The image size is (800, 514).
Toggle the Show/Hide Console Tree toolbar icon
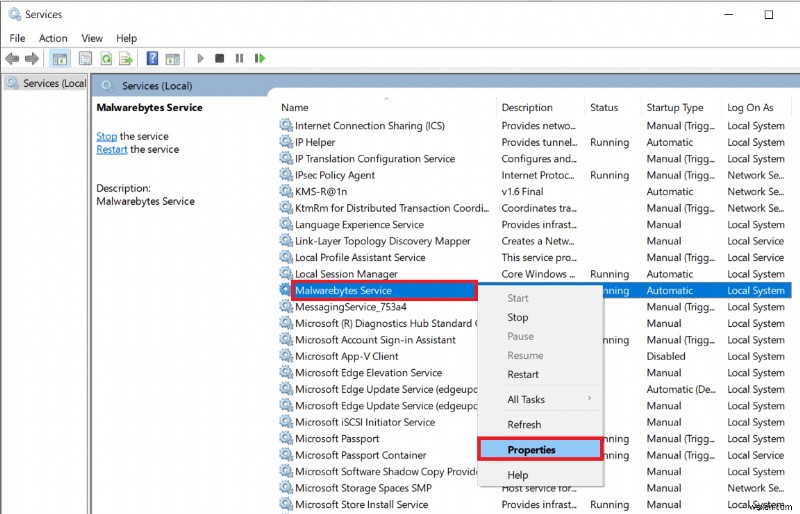pyautogui.click(x=60, y=59)
